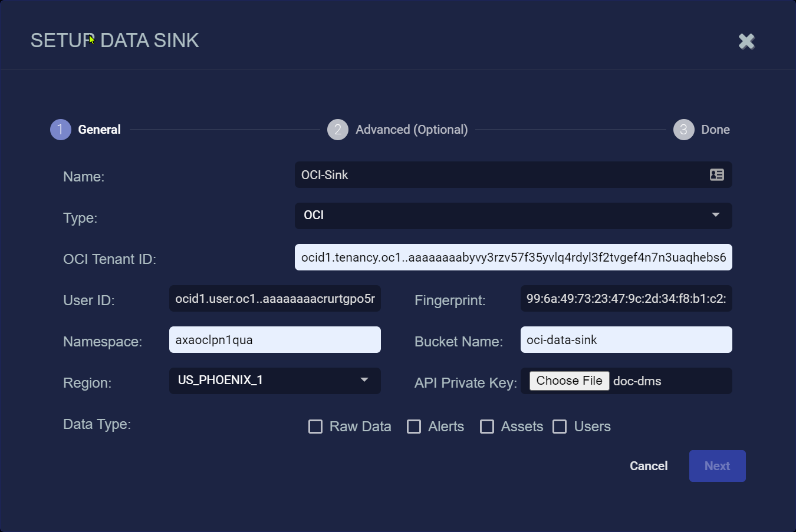
Task: Click Choose File for API Private Key
Action: pyautogui.click(x=569, y=381)
